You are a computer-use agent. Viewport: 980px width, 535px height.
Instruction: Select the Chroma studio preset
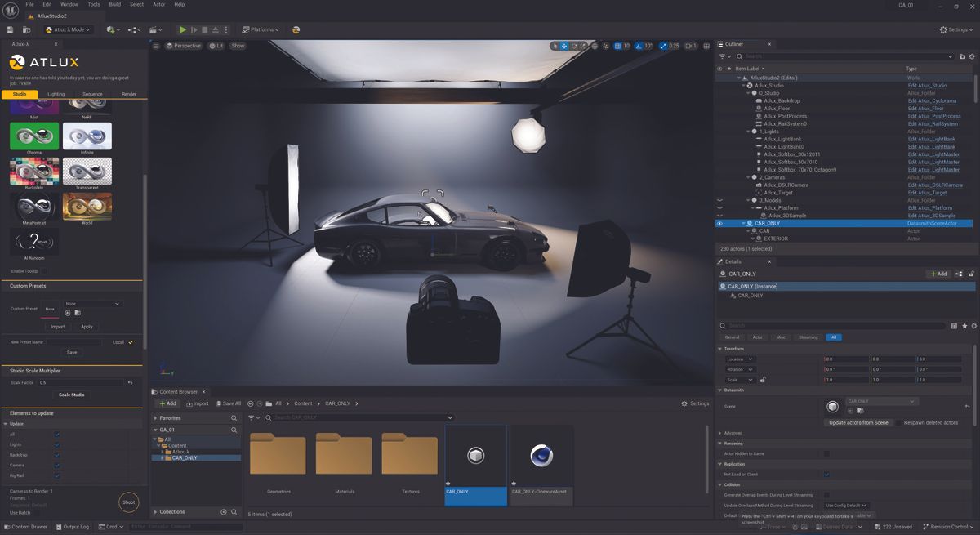(x=33, y=136)
